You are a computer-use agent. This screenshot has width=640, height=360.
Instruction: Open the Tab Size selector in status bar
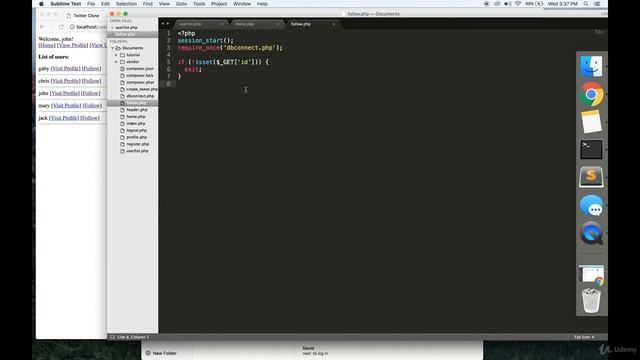tap(584, 337)
